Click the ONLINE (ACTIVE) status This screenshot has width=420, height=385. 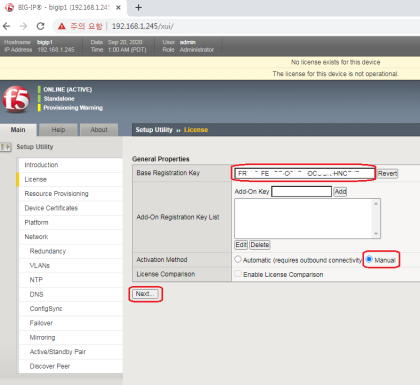point(68,90)
